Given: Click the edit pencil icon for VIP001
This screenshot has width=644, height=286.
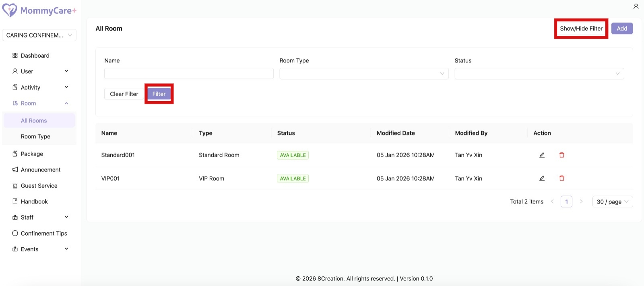Looking at the screenshot, I should click(x=542, y=178).
